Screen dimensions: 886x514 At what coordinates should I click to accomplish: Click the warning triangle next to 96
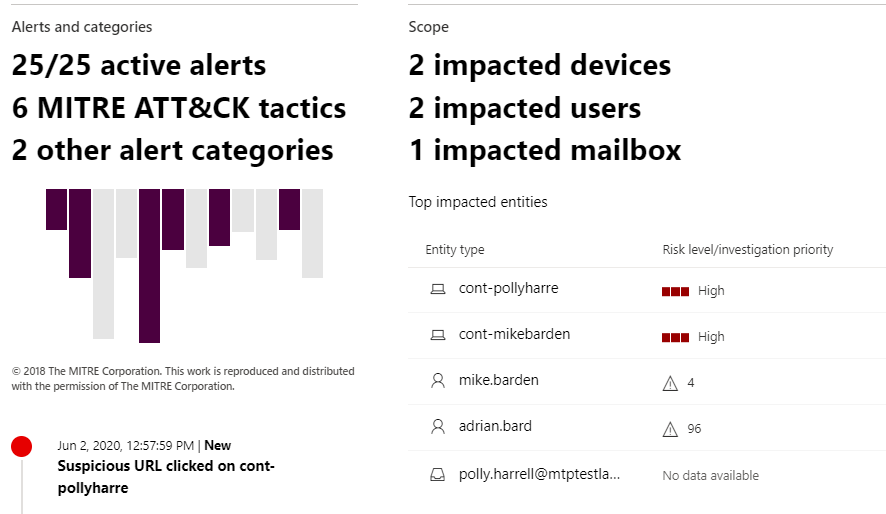coord(670,428)
